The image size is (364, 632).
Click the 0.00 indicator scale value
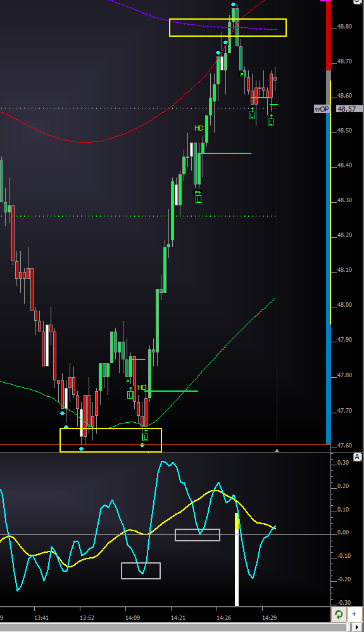point(344,532)
